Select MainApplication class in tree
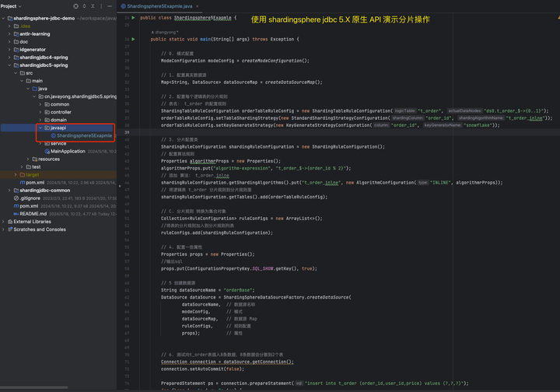 [x=68, y=151]
